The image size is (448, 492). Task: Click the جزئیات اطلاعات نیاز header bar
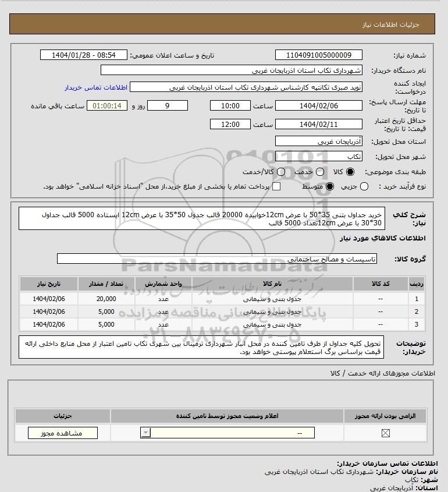[222, 24]
